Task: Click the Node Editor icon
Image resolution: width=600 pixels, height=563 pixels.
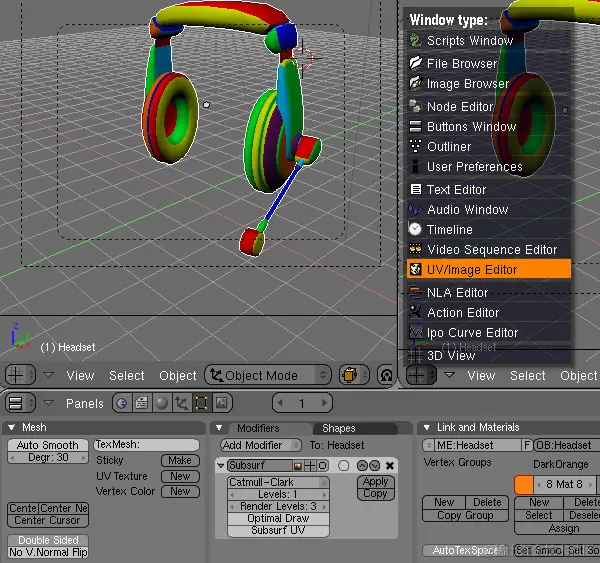Action: (416, 106)
